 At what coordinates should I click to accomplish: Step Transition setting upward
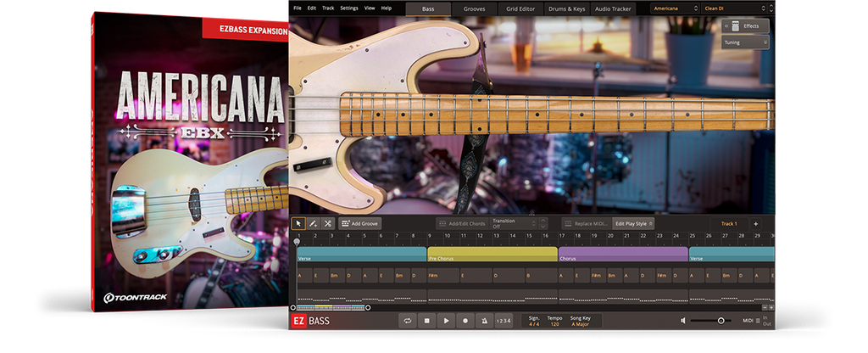coord(543,220)
